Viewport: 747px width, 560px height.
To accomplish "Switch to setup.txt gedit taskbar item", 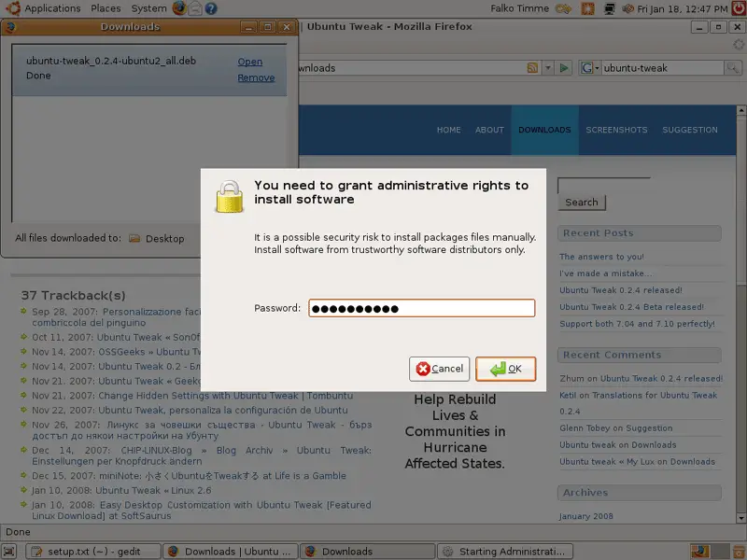I will pos(92,552).
